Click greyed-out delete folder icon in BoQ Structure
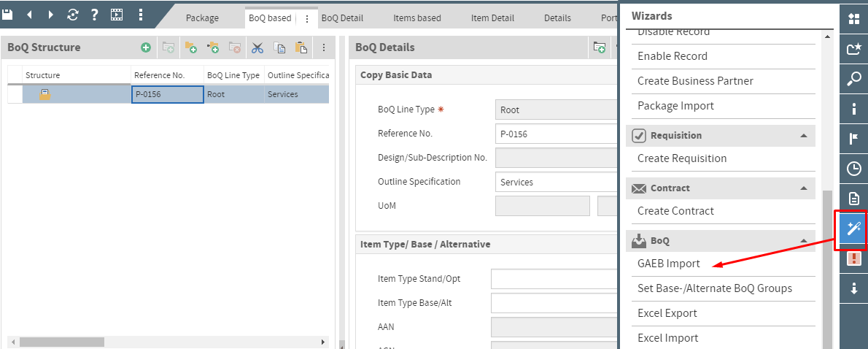Image resolution: width=868 pixels, height=349 pixels. (x=235, y=47)
